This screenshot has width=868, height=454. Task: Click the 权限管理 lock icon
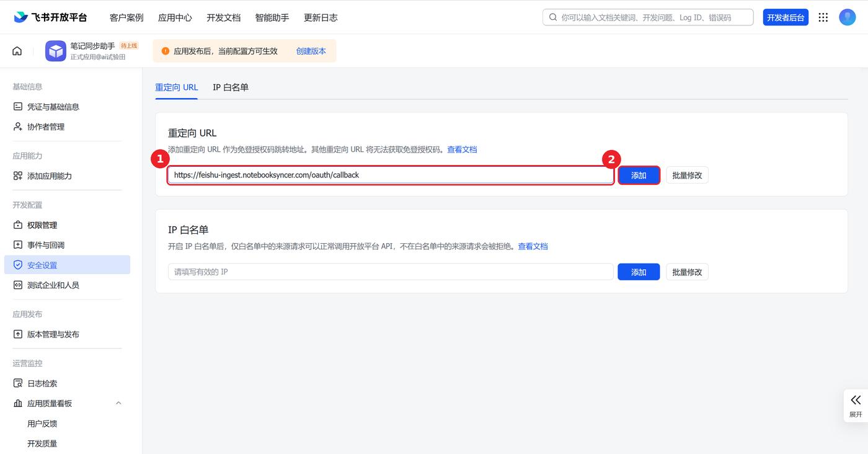pos(18,225)
